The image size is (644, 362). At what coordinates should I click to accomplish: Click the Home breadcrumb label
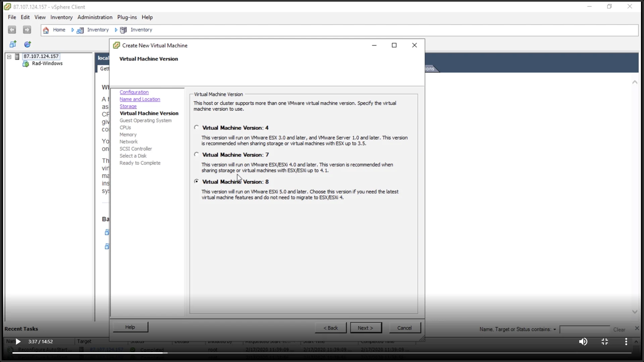(59, 30)
